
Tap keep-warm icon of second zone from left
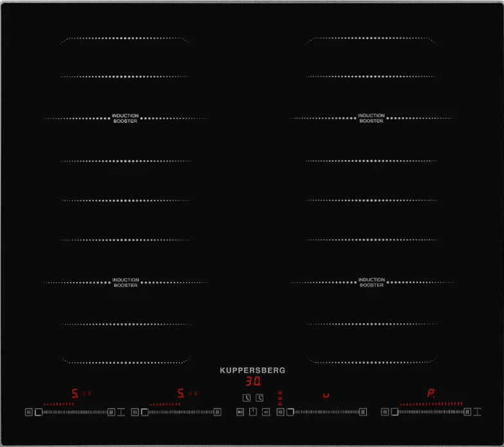[135, 412]
